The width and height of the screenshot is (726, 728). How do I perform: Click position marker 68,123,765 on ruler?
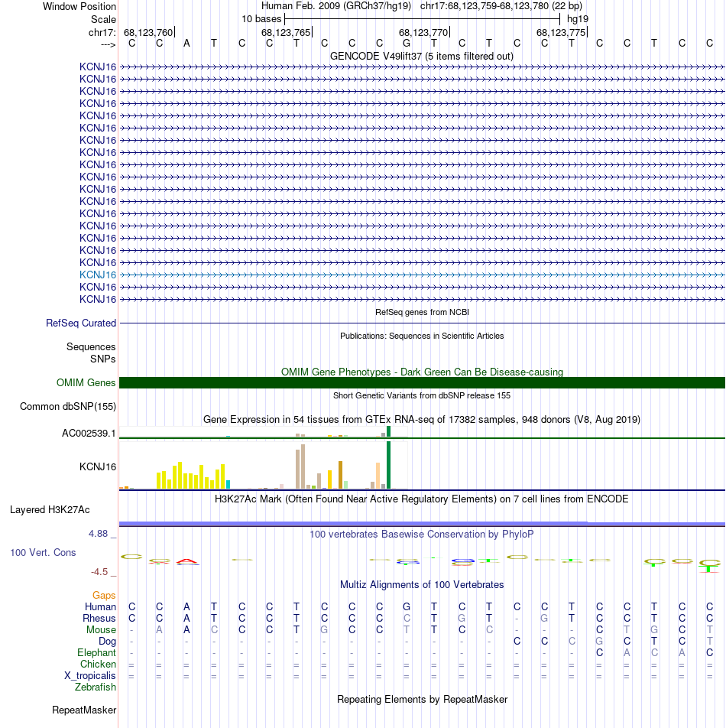coord(286,32)
